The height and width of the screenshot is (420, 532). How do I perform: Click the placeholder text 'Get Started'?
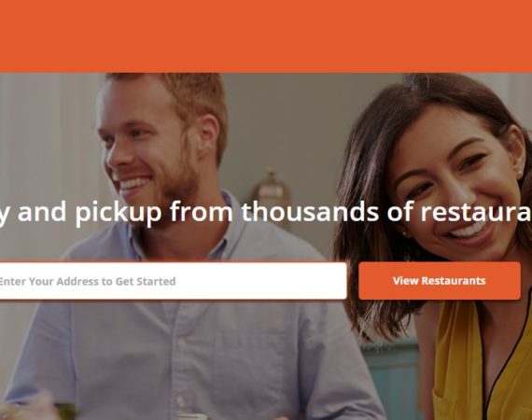146,281
